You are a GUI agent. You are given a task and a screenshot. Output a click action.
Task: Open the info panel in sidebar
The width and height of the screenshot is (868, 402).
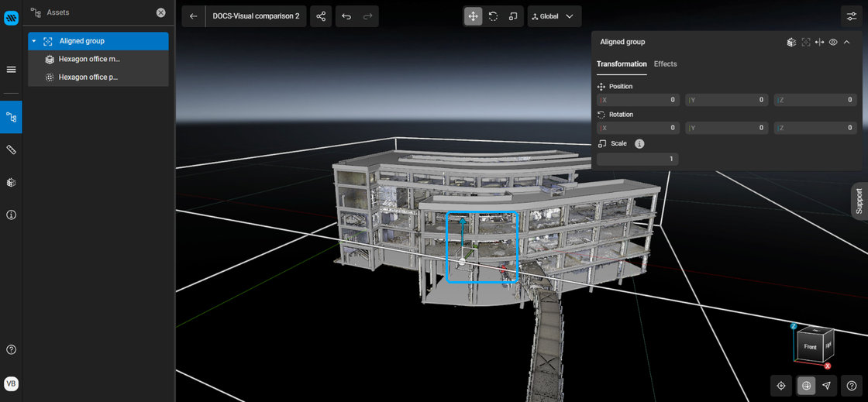[11, 215]
